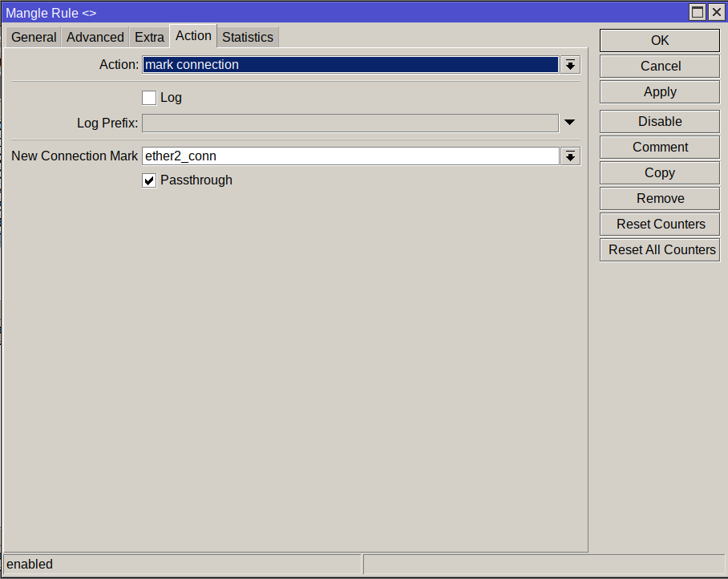
Task: Remove the mangle rule
Action: coord(660,199)
